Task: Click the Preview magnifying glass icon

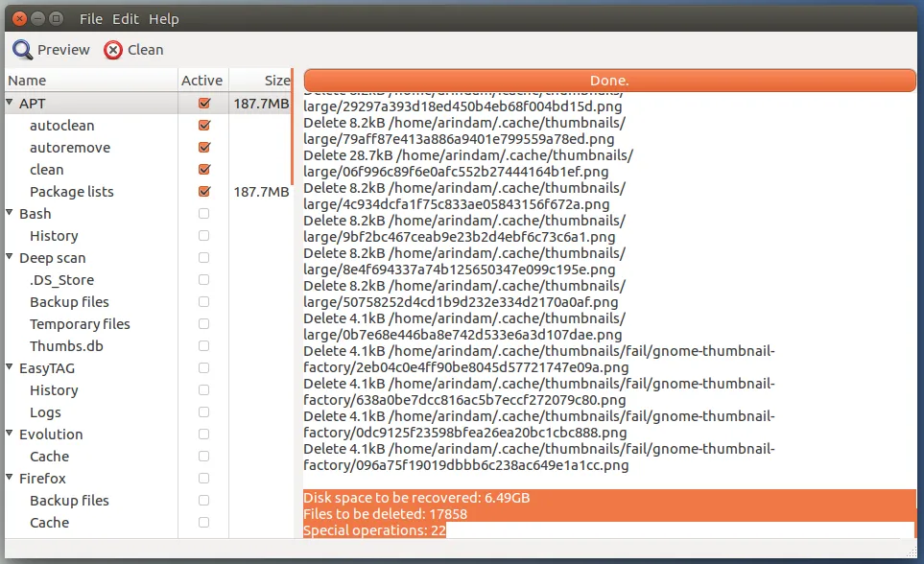Action: click(22, 50)
